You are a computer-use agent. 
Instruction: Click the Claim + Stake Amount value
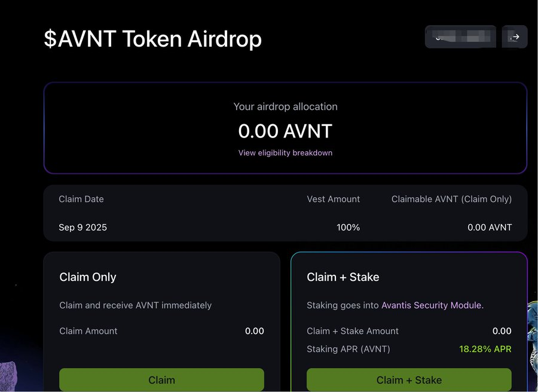[x=502, y=331]
